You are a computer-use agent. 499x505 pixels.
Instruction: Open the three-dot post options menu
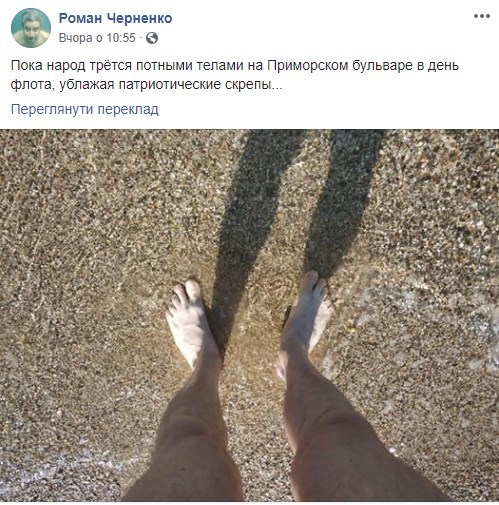(481, 16)
